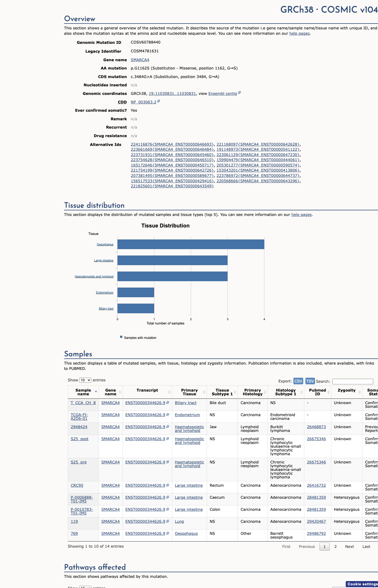Click transcript external icon in P-0010783-T01-IM5 row
The image size is (378, 588).
click(x=168, y=509)
